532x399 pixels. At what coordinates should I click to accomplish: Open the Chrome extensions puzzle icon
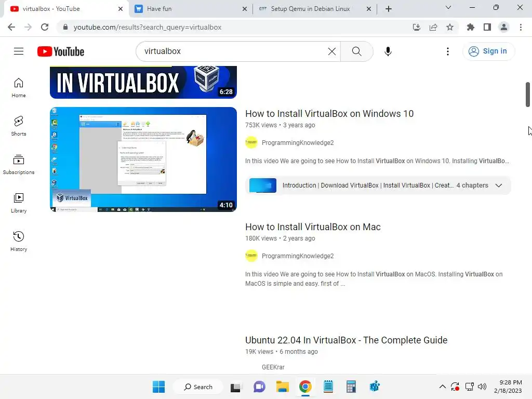point(470,27)
